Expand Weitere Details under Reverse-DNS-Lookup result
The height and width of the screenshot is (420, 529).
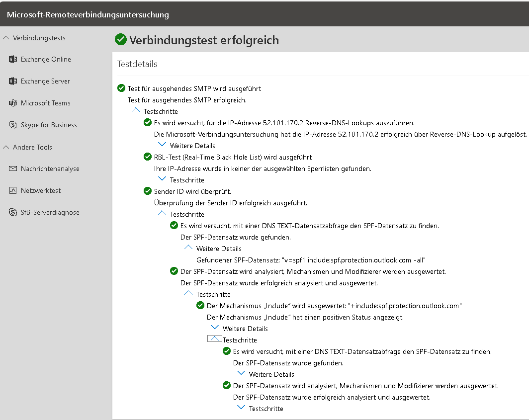162,145
